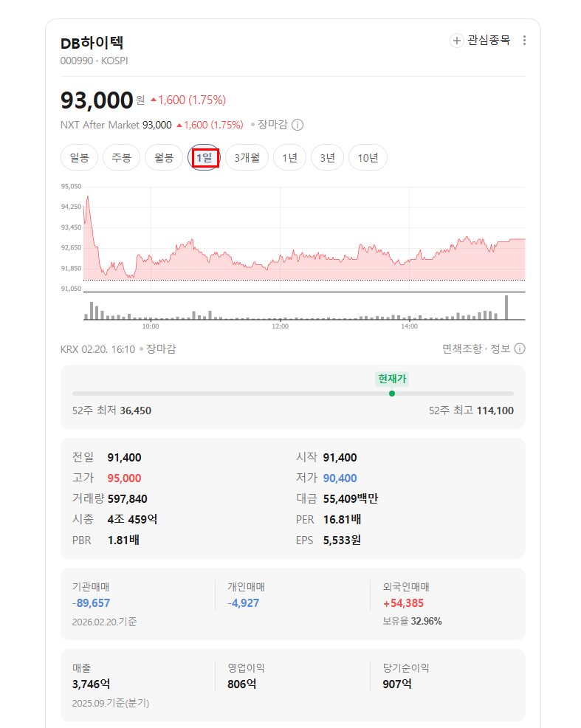581x728 pixels.
Task: Click the 시총 value 4조 459억
Action: click(132, 519)
